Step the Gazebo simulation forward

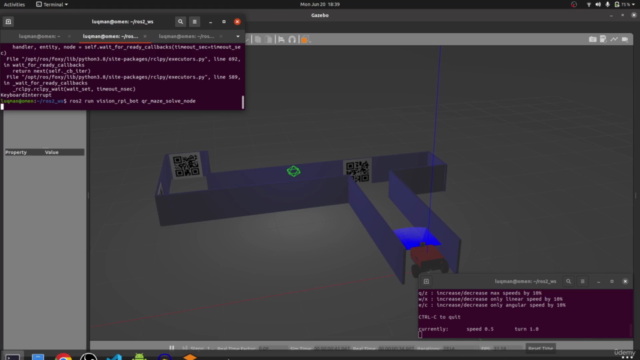(185, 348)
